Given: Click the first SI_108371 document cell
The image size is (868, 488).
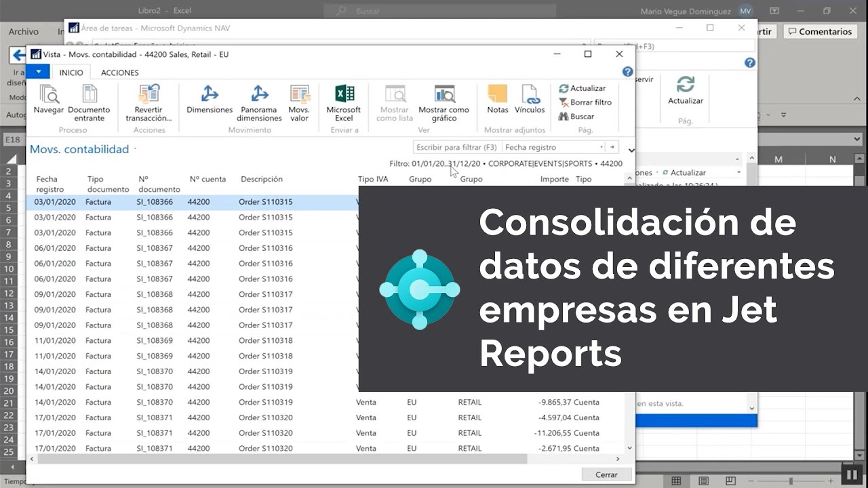Looking at the screenshot, I should [x=155, y=418].
